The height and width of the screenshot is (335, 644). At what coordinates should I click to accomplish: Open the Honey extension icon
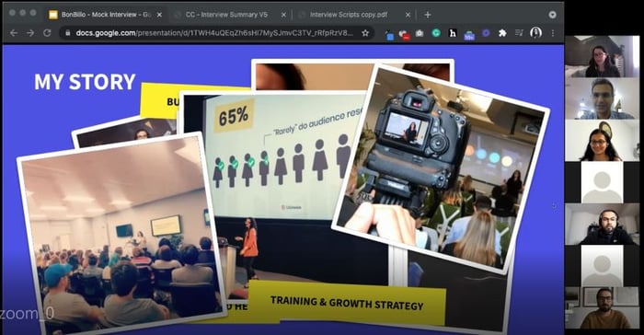pyautogui.click(x=453, y=33)
